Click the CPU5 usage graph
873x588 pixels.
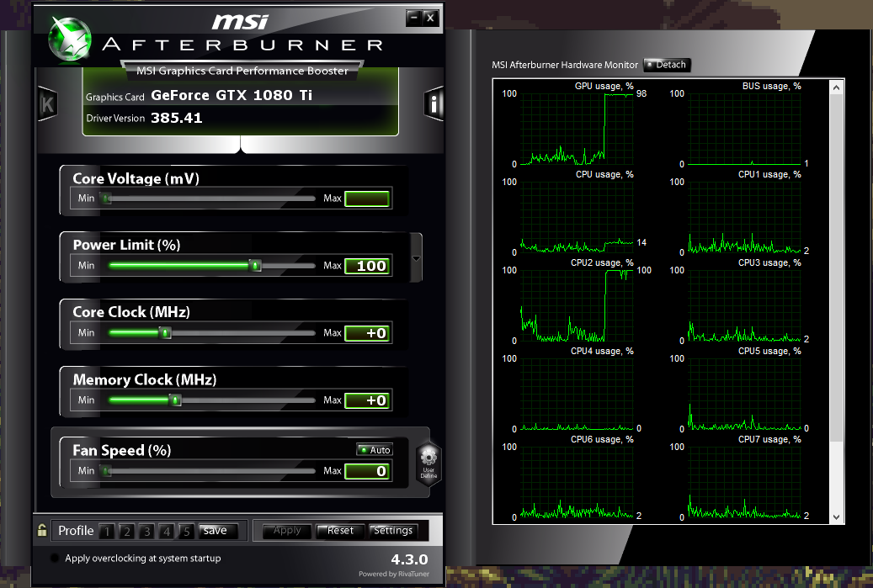pyautogui.click(x=744, y=394)
